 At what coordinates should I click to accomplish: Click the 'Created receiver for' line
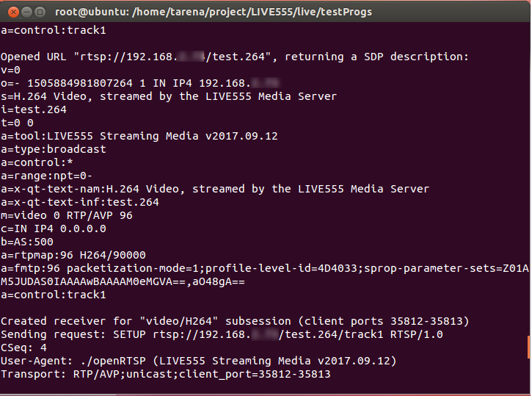pos(235,321)
